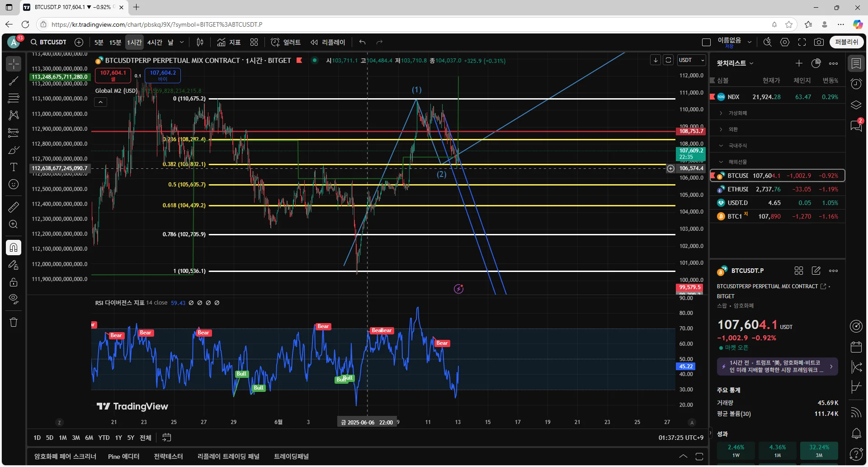Toggle magnet mode on drawing toolbar

(14, 248)
